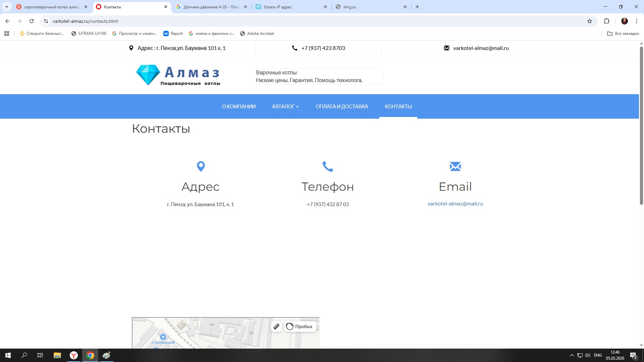Reload the page with refresh icon
Screen dimensions: 644x362
32,21
